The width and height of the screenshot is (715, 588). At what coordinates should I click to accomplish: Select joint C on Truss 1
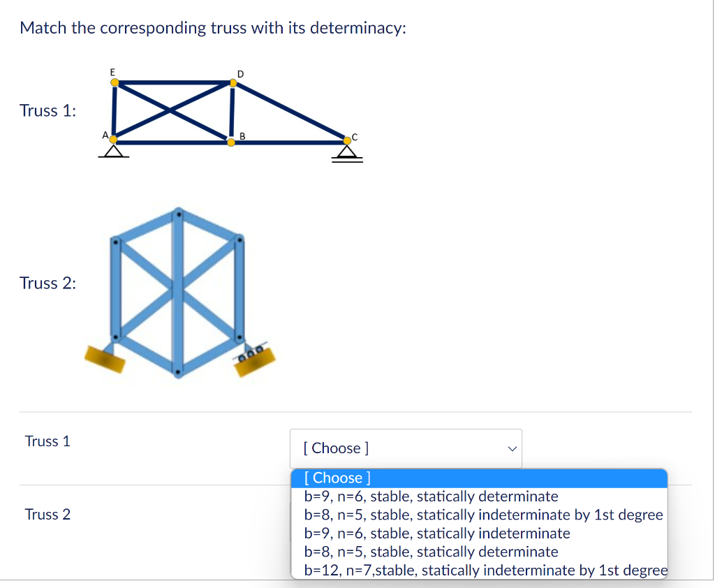(x=347, y=140)
